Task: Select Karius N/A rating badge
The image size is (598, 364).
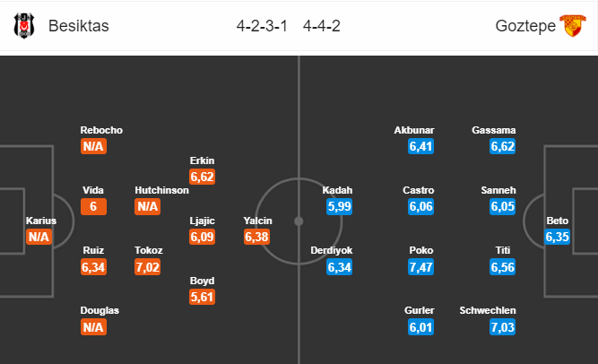Action: pyautogui.click(x=39, y=237)
